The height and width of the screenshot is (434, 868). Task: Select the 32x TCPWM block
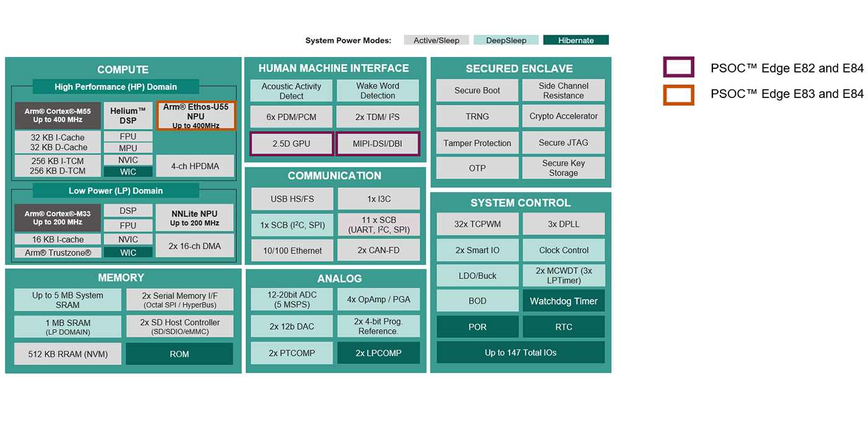[x=477, y=224]
